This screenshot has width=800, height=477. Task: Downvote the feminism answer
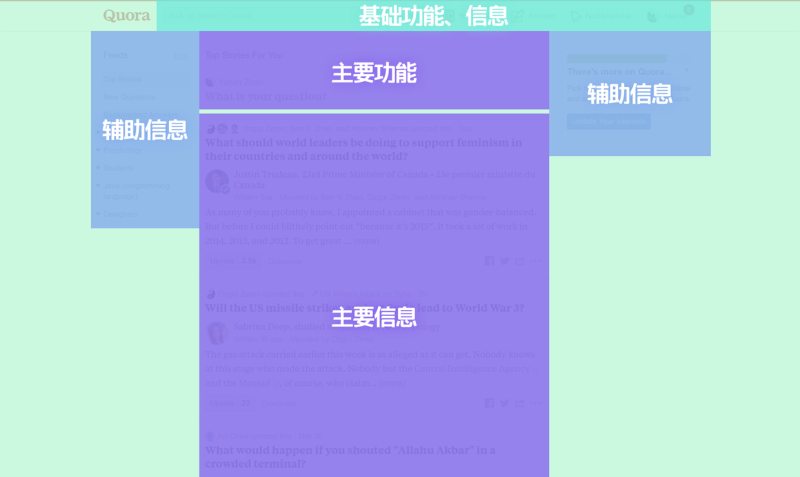283,261
